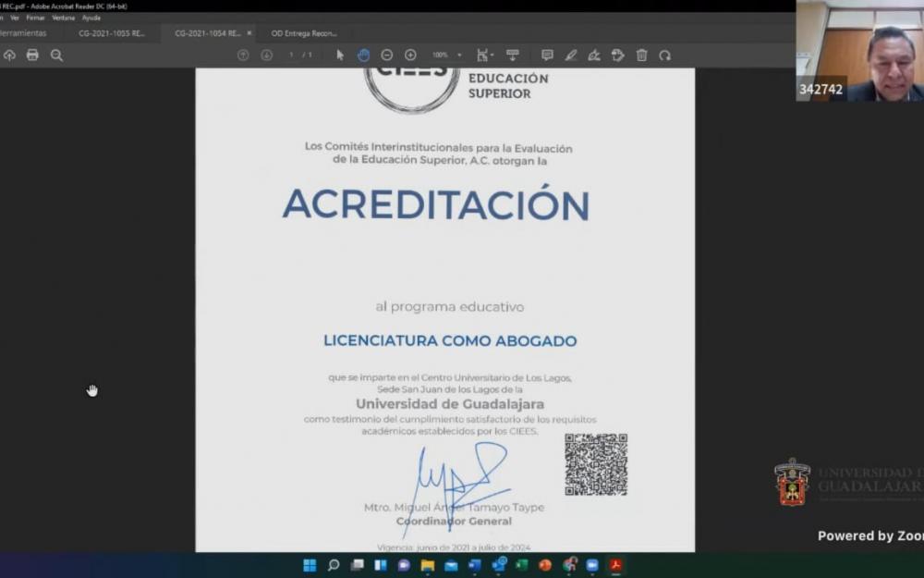Open Google Chrome from the taskbar
Image resolution: width=924 pixels, height=578 pixels.
(x=568, y=566)
